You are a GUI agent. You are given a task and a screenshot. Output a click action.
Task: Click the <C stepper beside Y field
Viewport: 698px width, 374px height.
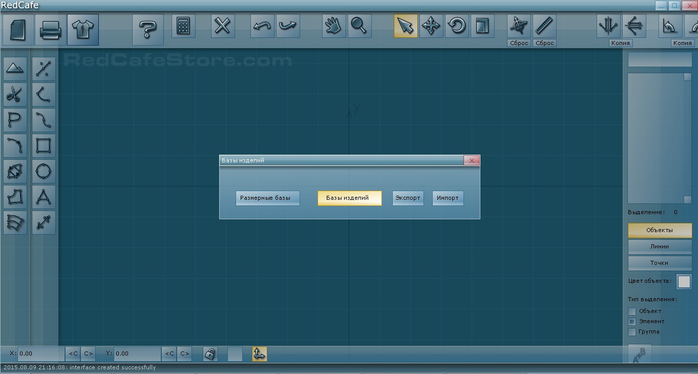169,354
